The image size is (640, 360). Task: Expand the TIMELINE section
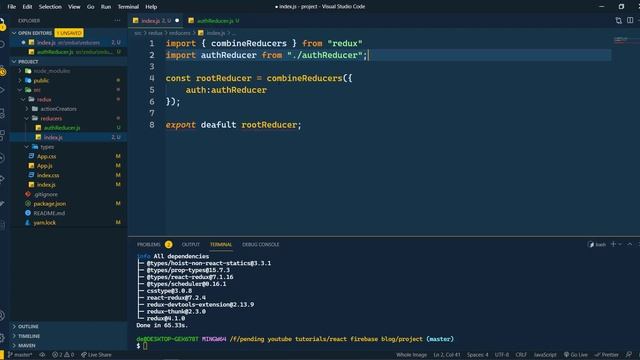[x=69, y=336]
